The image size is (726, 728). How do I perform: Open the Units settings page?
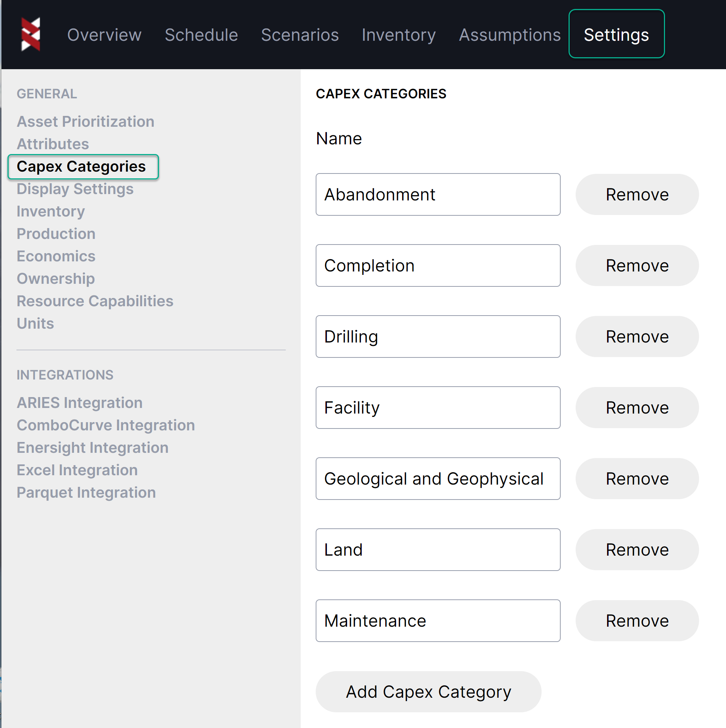pos(36,323)
